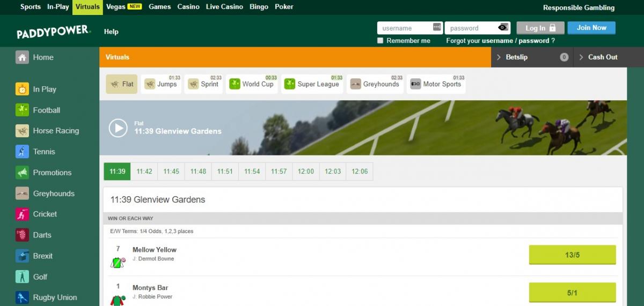
Task: Switch to the Motor Sports virtuals tab
Action: click(436, 84)
